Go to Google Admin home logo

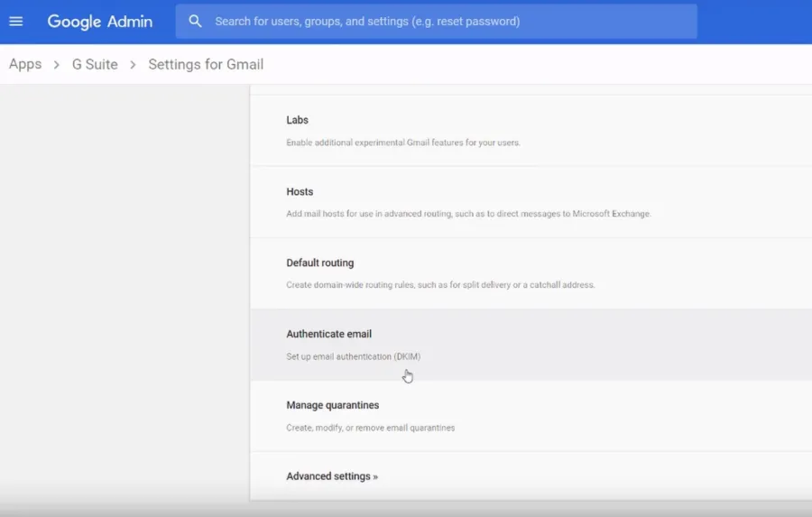click(100, 22)
